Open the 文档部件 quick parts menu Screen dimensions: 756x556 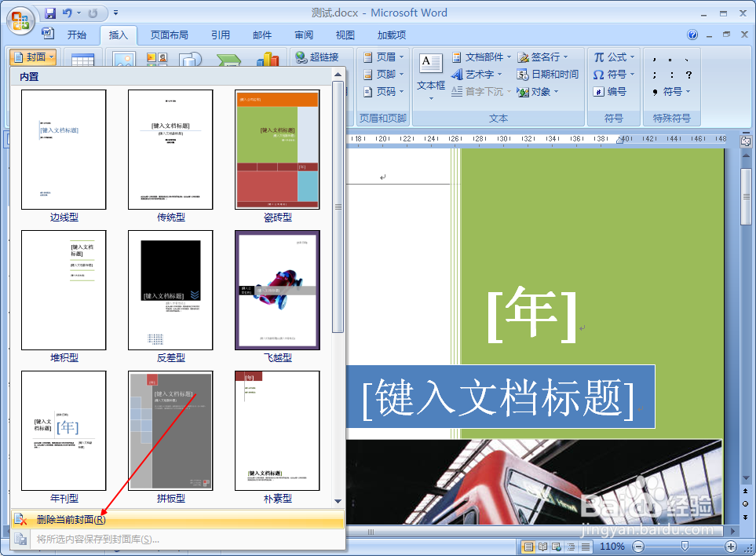(x=481, y=57)
